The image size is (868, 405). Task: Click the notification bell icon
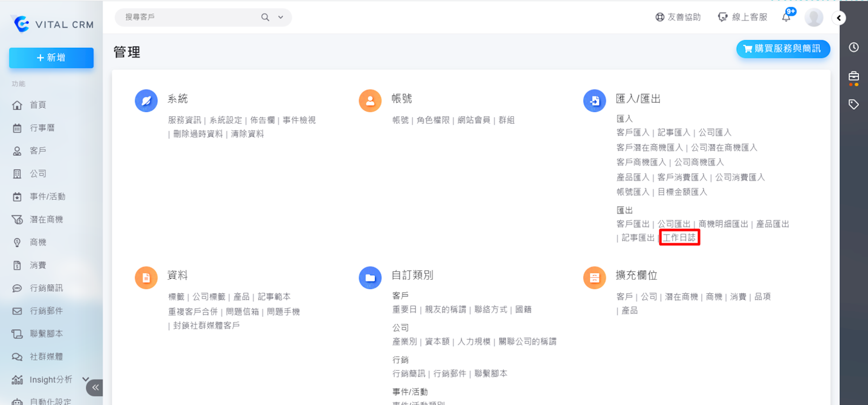pos(786,17)
